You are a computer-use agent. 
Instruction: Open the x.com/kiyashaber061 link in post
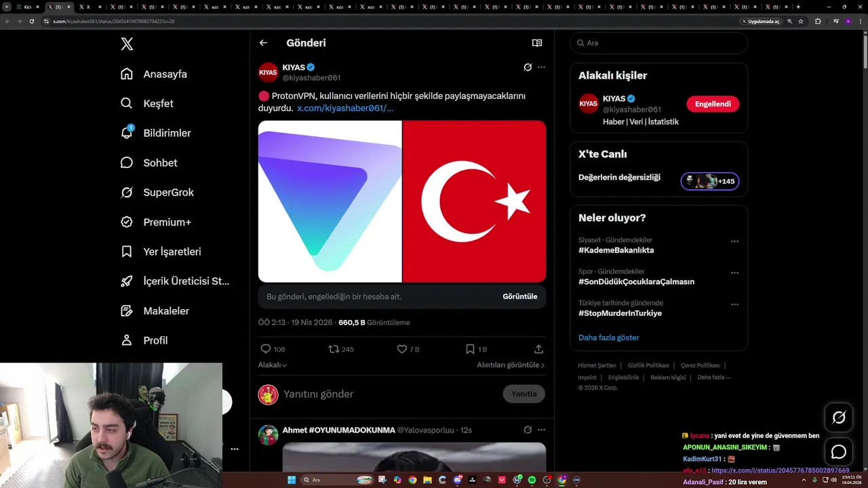[x=345, y=108]
